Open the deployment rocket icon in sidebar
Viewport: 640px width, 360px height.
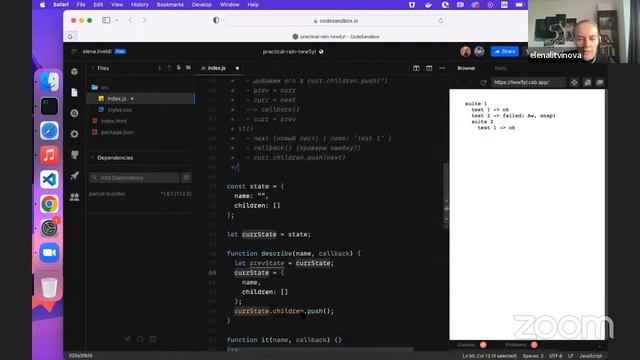[x=74, y=176]
